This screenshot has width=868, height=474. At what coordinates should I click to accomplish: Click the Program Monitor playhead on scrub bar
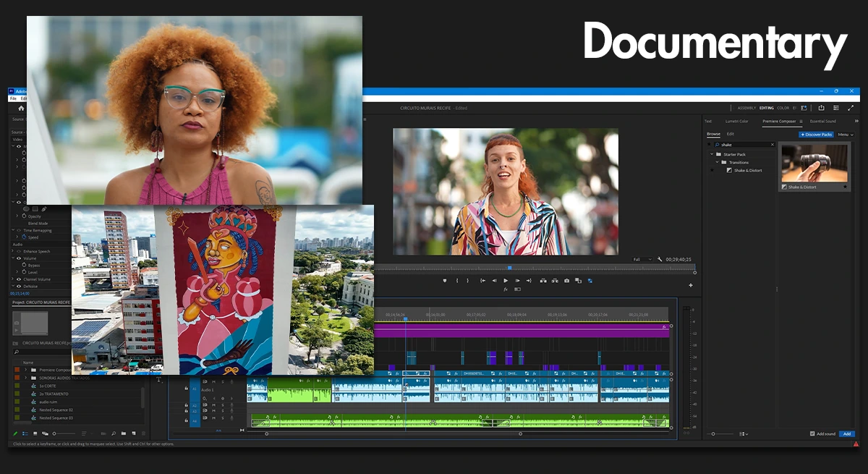click(509, 268)
